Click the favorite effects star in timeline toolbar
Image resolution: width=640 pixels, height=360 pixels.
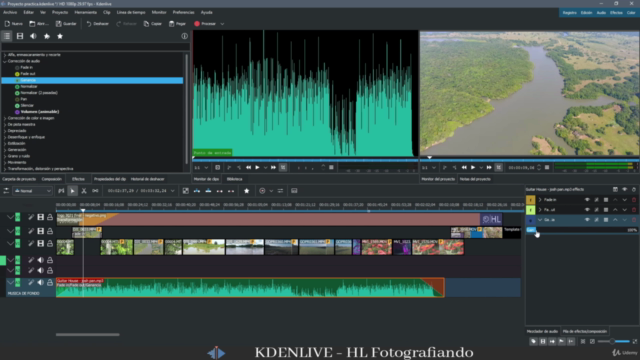point(247,191)
